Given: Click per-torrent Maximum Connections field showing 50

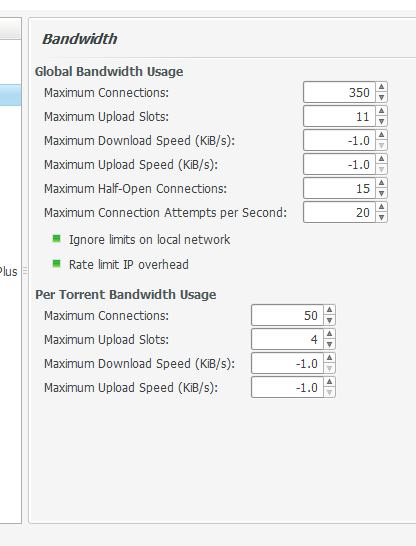Looking at the screenshot, I should coord(287,315).
